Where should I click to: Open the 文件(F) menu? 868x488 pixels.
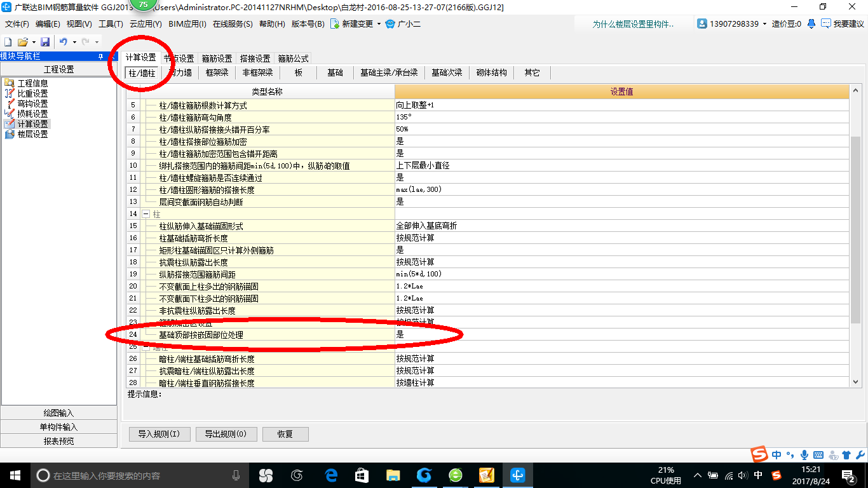coord(17,24)
